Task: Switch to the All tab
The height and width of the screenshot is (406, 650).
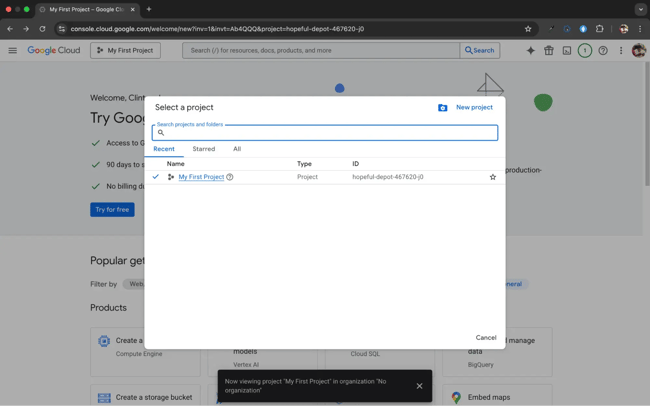Action: point(237,149)
